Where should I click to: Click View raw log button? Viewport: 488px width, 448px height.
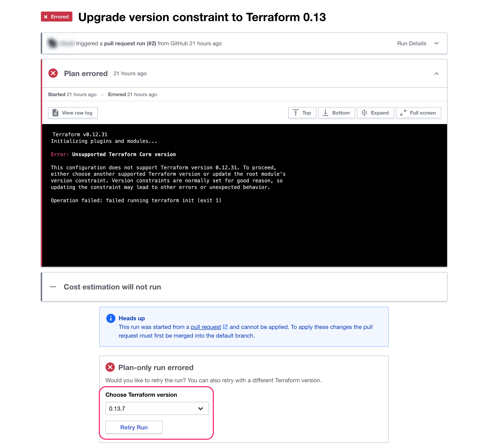[73, 113]
